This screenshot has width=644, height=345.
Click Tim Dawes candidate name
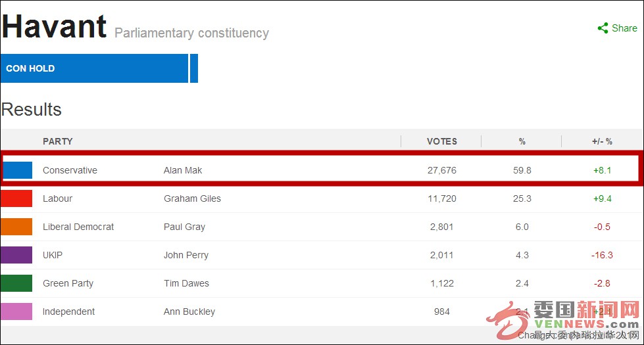[x=186, y=283]
